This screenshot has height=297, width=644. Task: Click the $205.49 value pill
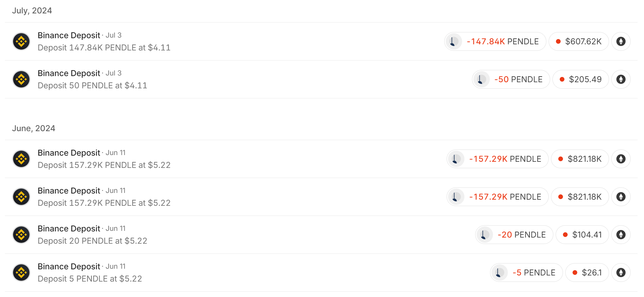[x=580, y=79]
